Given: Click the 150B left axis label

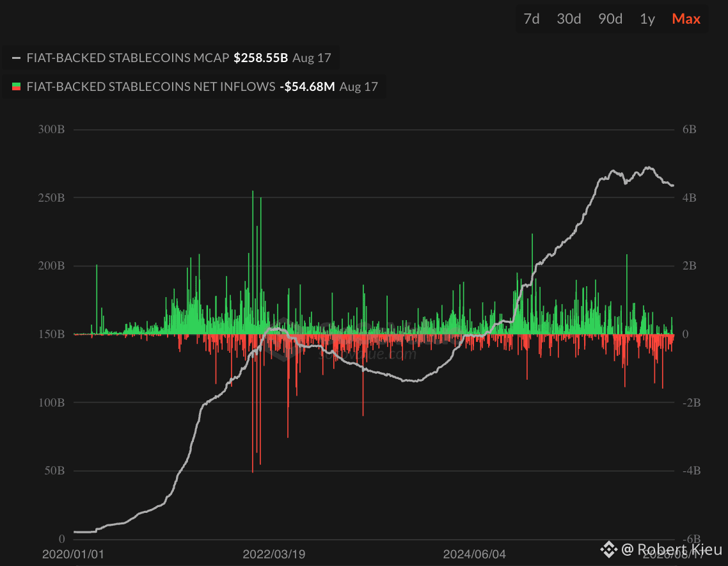Looking at the screenshot, I should pos(51,334).
